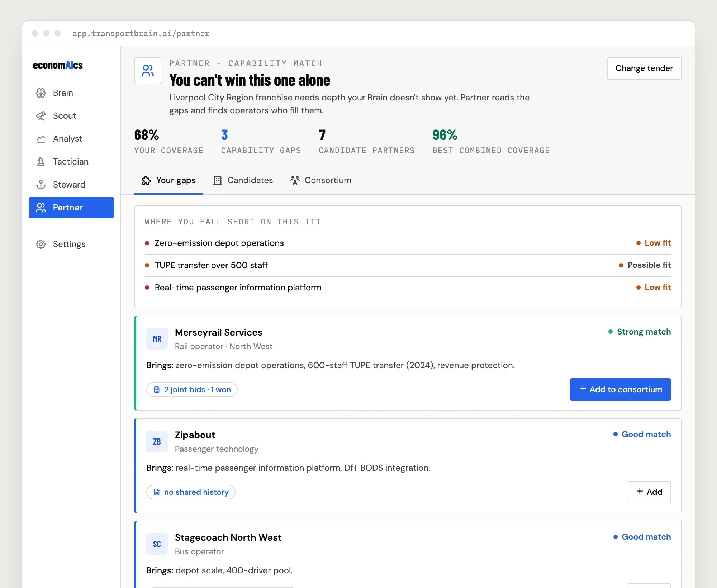Open the Analyst page
This screenshot has height=588, width=717.
coord(71,139)
